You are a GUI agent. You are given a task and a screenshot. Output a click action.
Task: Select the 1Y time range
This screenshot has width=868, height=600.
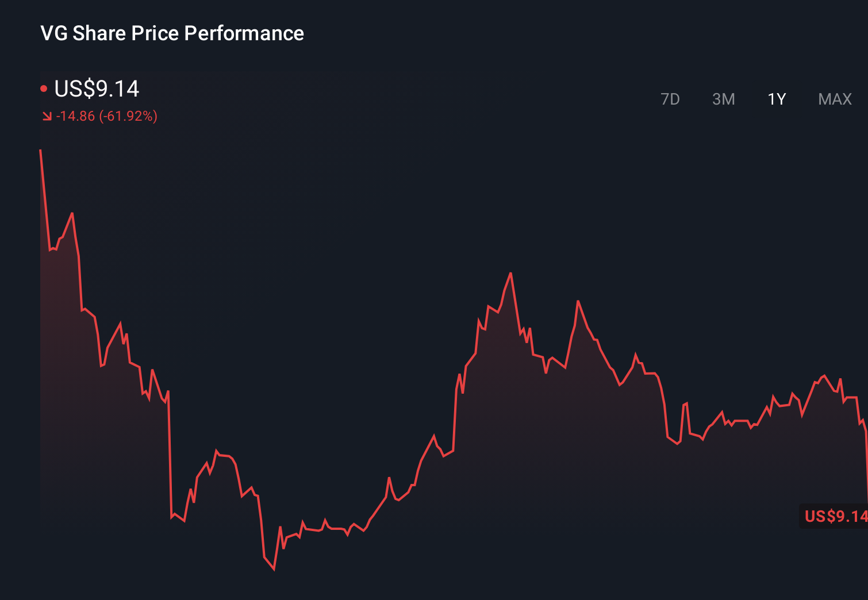point(777,99)
